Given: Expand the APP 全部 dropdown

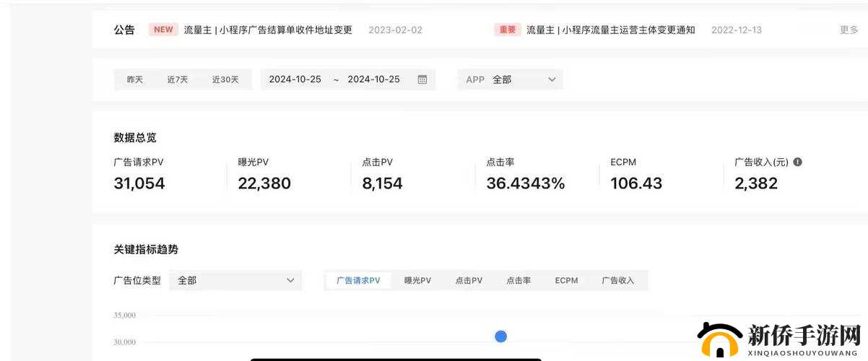Looking at the screenshot, I should pos(510,79).
